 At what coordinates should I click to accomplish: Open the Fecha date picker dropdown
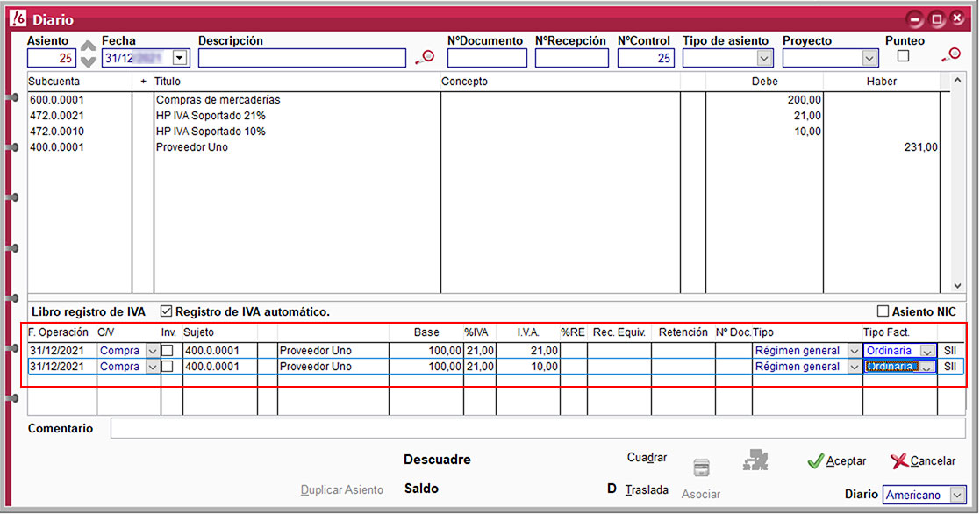coord(180,58)
